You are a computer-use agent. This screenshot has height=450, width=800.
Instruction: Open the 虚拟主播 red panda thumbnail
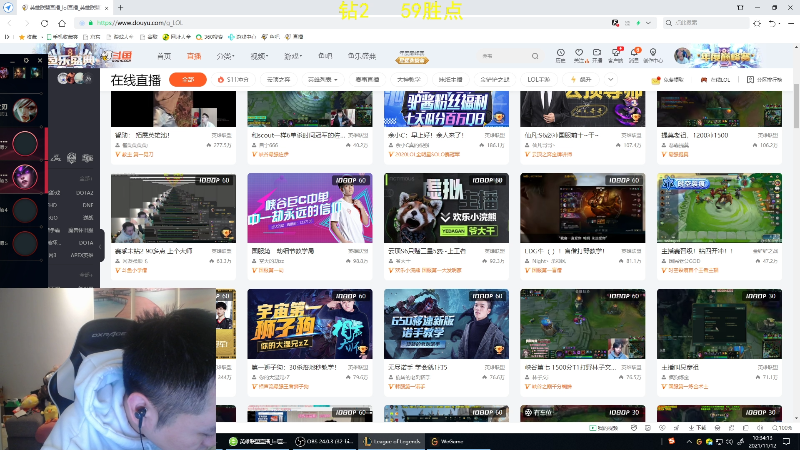(446, 208)
